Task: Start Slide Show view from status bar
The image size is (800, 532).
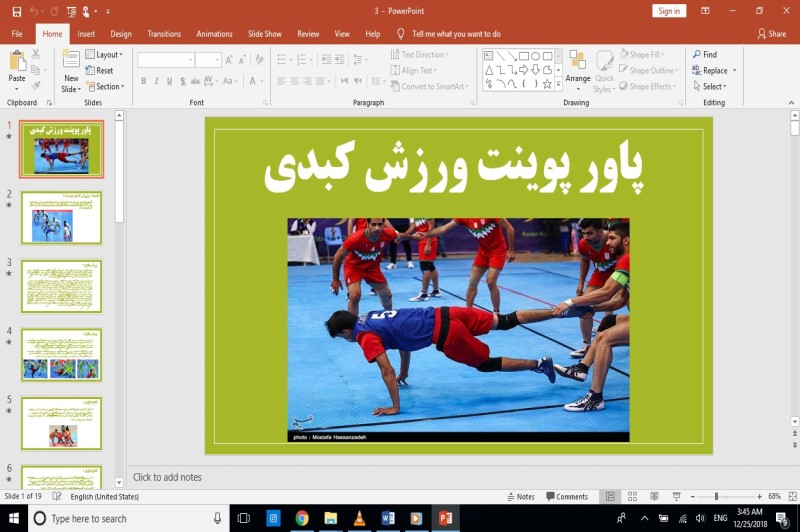Action: click(x=677, y=497)
